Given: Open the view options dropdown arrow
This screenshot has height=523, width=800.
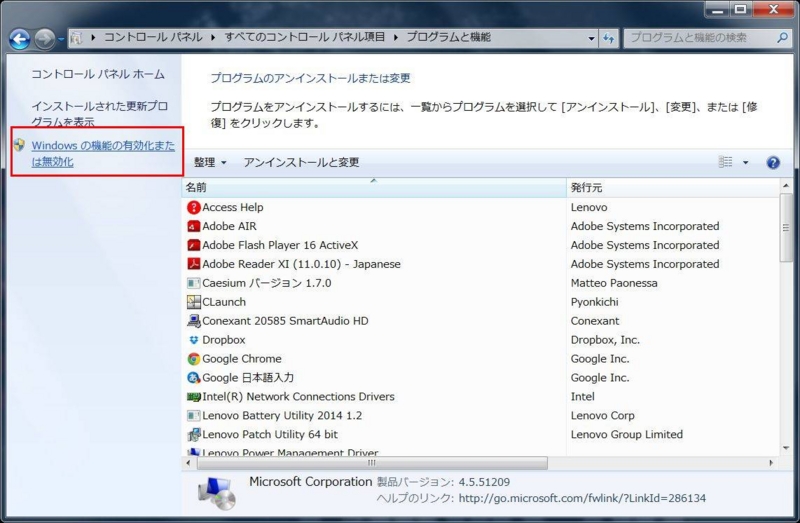Looking at the screenshot, I should point(745,163).
